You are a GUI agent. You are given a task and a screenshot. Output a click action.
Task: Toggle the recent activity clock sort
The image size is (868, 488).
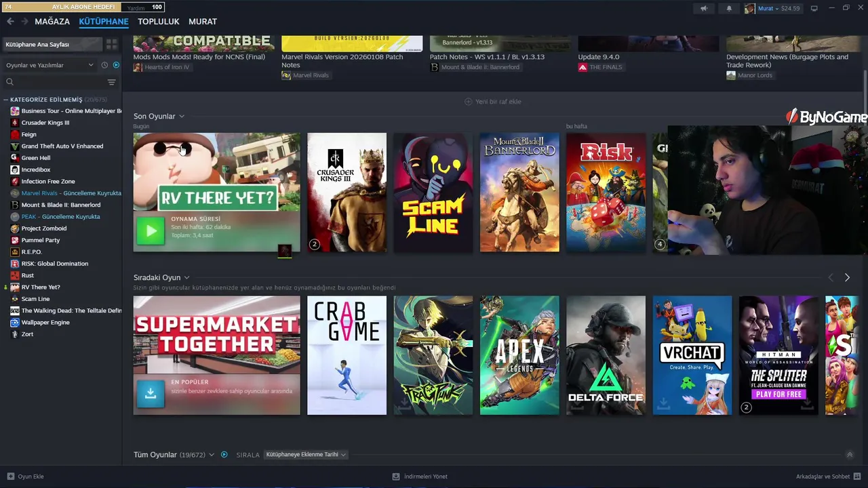click(104, 65)
